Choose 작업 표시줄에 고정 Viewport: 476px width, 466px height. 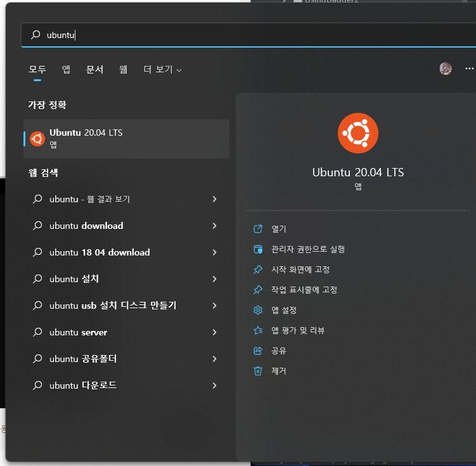pos(304,290)
